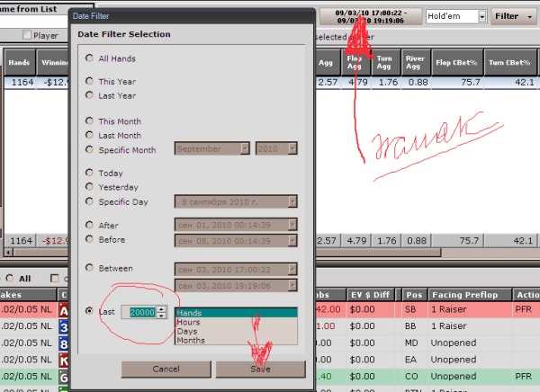
Task: Select the Last N hands radio button
Action: [89, 311]
